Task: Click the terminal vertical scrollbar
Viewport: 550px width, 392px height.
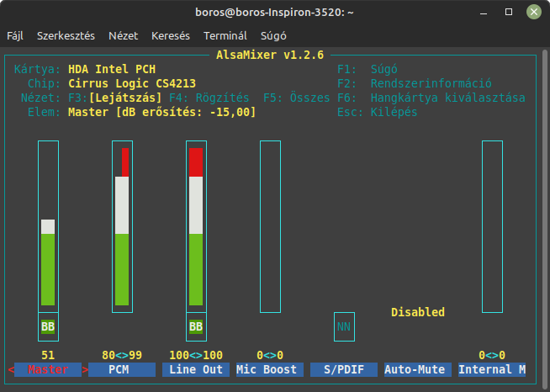Action: click(x=545, y=218)
